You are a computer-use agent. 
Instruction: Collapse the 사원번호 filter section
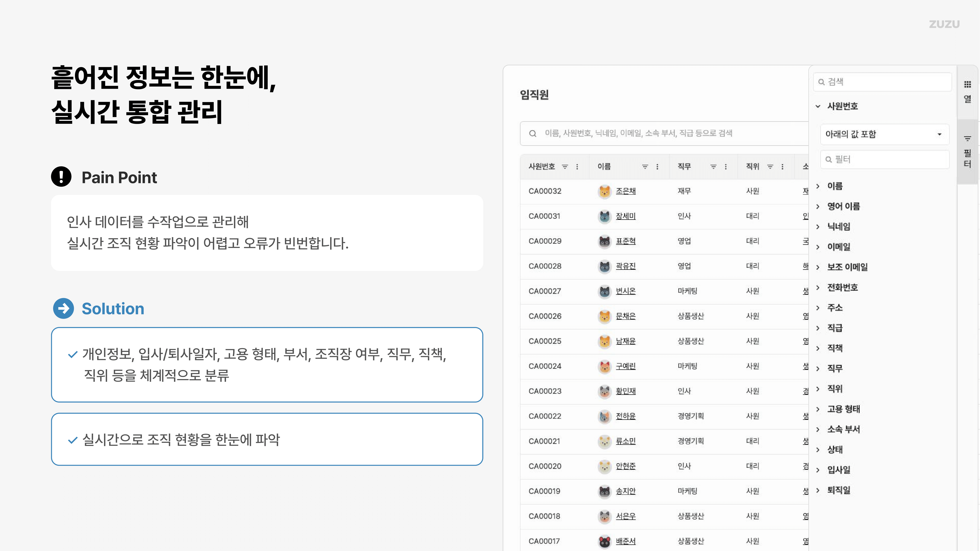click(818, 107)
